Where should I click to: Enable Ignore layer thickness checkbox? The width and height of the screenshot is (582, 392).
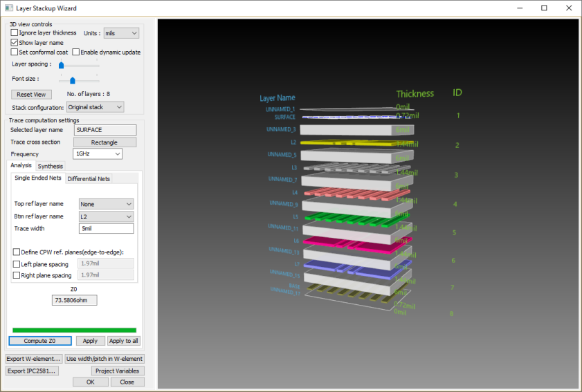point(15,33)
